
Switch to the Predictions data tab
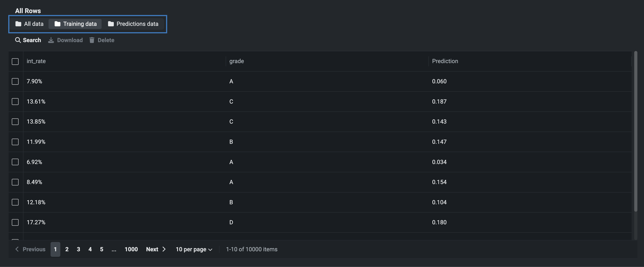click(133, 24)
